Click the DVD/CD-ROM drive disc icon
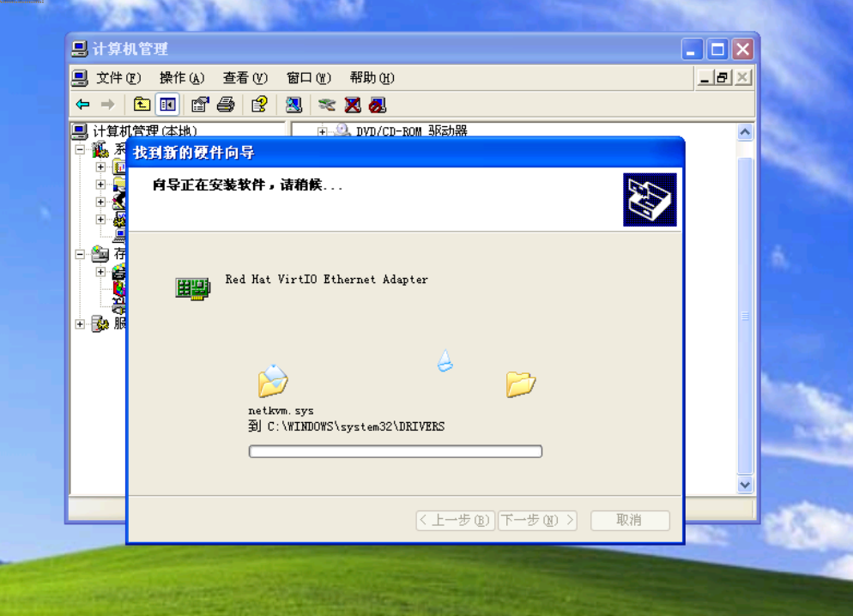This screenshot has height=616, width=853. click(x=342, y=130)
